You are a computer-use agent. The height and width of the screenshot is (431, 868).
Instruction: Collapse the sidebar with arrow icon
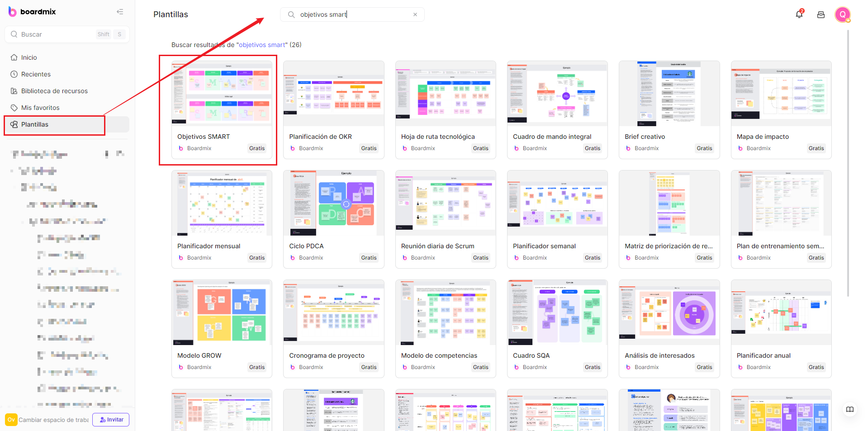point(120,12)
